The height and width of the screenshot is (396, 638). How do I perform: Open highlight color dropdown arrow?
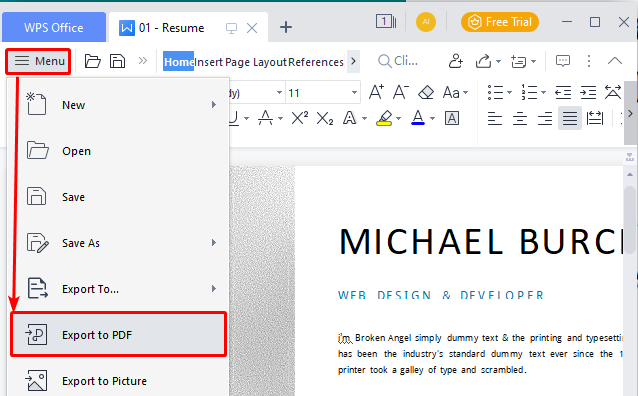click(398, 119)
